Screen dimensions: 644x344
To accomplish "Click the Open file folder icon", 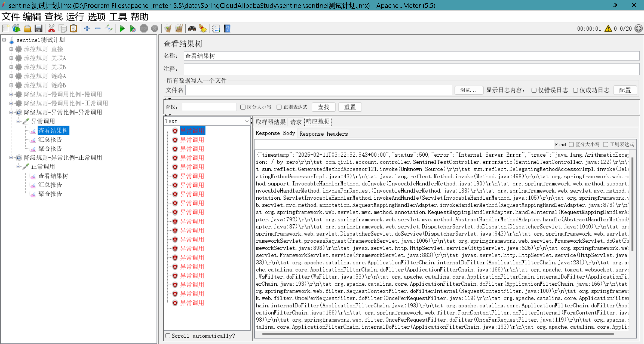I will click(x=27, y=29).
